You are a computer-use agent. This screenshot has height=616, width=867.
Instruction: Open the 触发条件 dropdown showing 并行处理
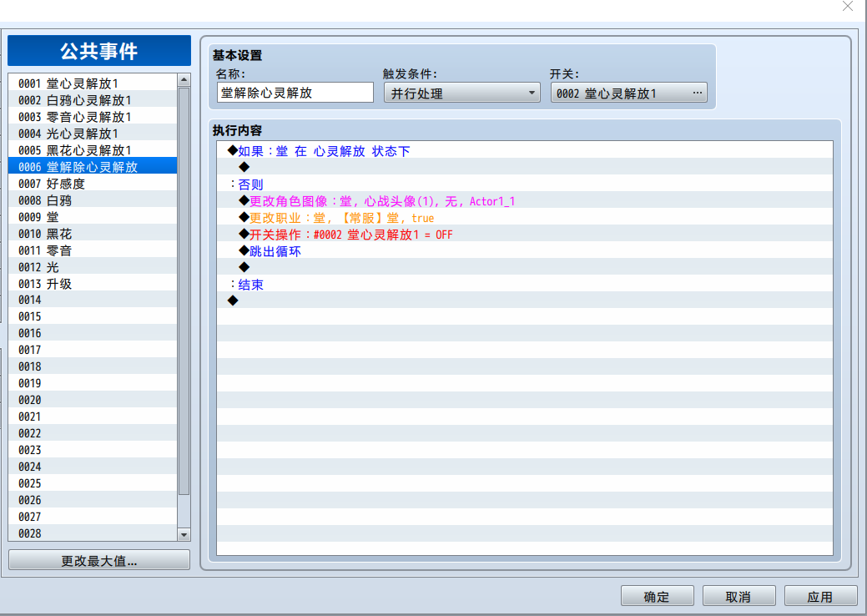pyautogui.click(x=462, y=93)
